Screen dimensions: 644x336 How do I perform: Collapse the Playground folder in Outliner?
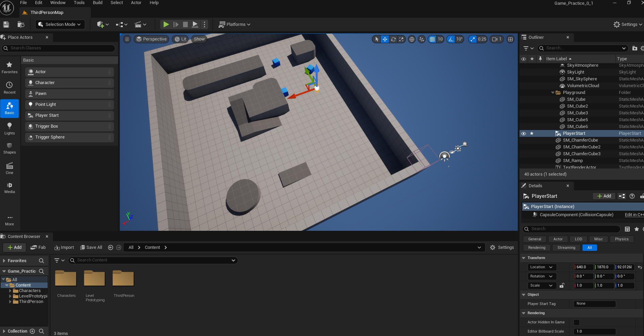(553, 93)
